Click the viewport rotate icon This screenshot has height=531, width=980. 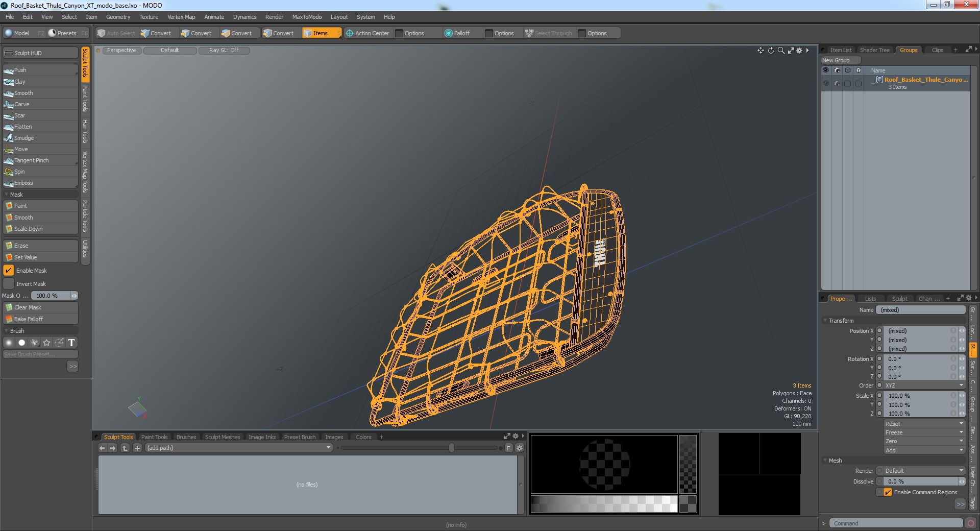click(771, 51)
